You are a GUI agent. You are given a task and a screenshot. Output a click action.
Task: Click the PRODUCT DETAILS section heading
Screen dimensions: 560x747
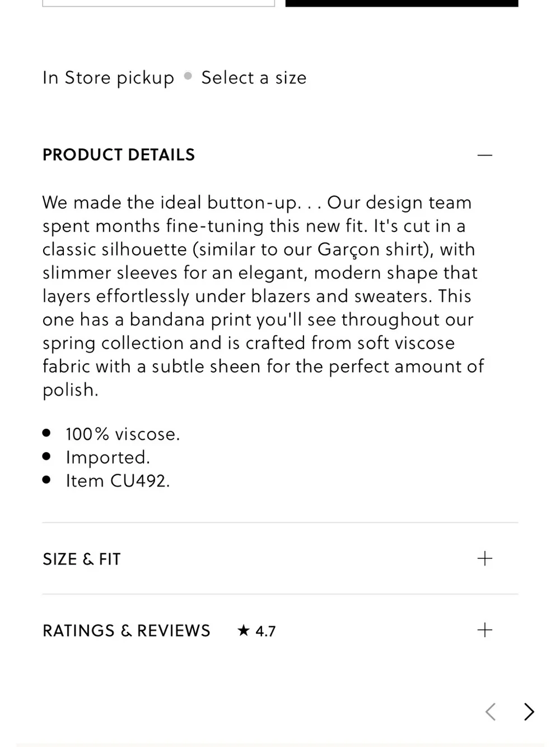(x=119, y=155)
